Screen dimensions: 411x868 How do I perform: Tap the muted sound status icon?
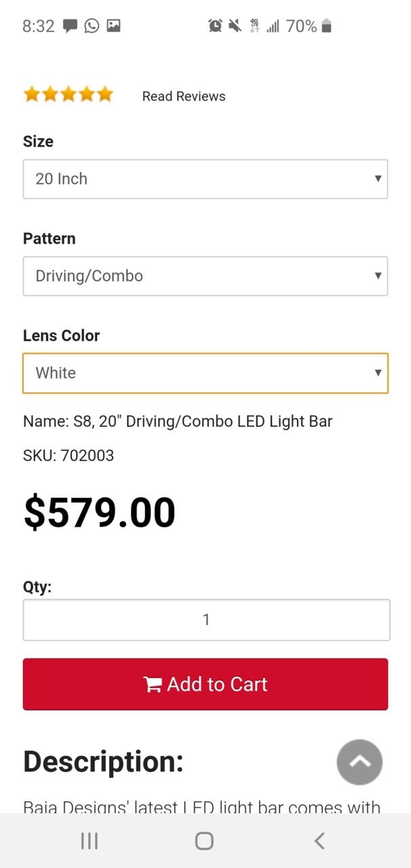(x=235, y=26)
